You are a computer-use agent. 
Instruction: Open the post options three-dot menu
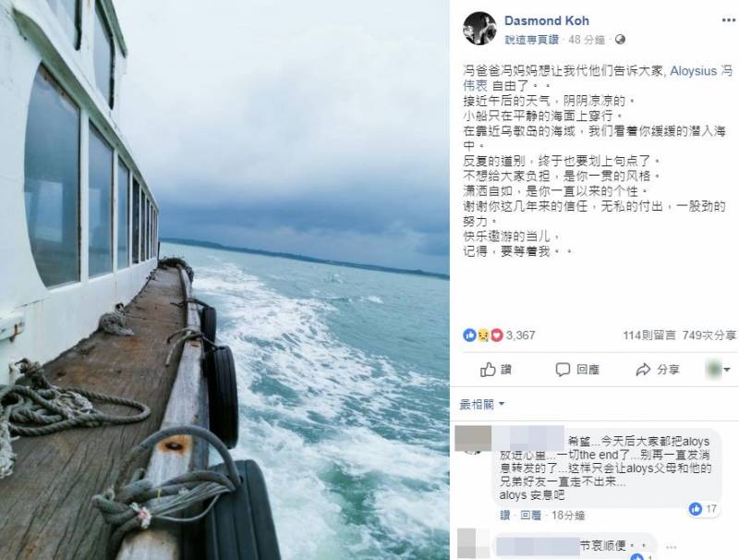click(728, 20)
